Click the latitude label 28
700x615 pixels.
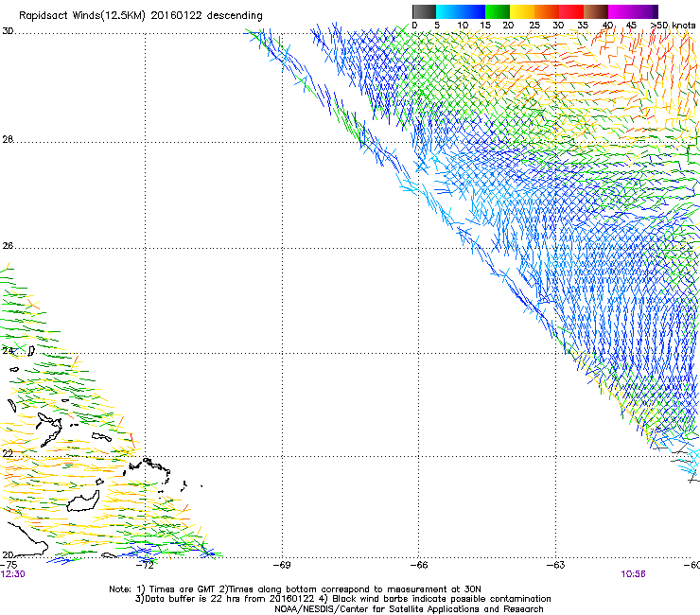(8, 139)
